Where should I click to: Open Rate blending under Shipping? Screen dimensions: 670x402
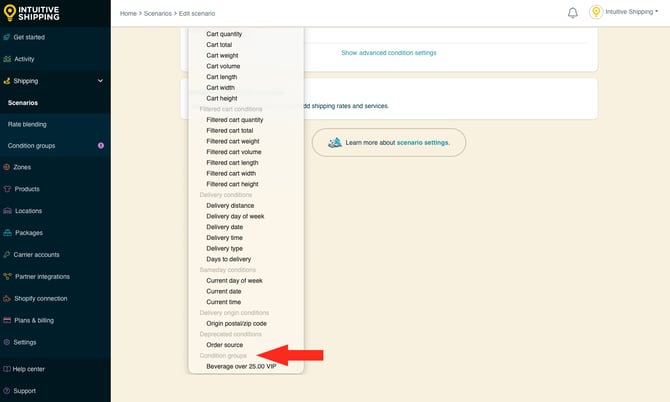(27, 124)
